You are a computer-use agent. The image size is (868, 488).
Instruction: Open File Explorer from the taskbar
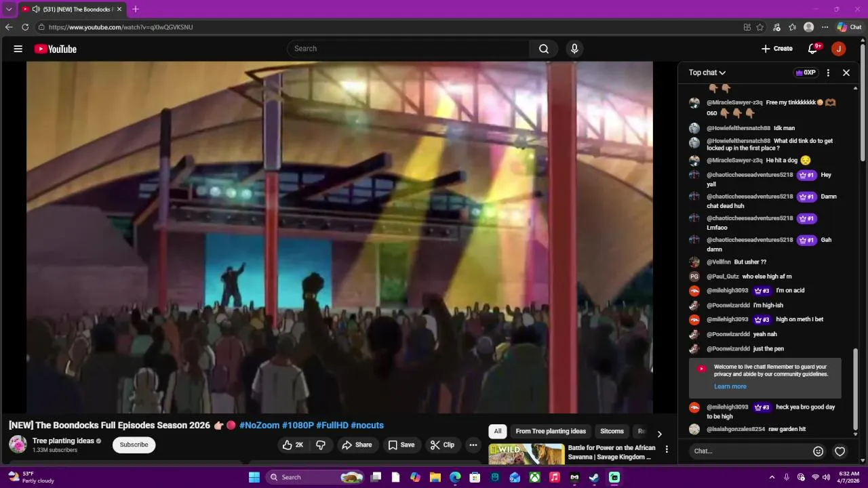pos(435,477)
